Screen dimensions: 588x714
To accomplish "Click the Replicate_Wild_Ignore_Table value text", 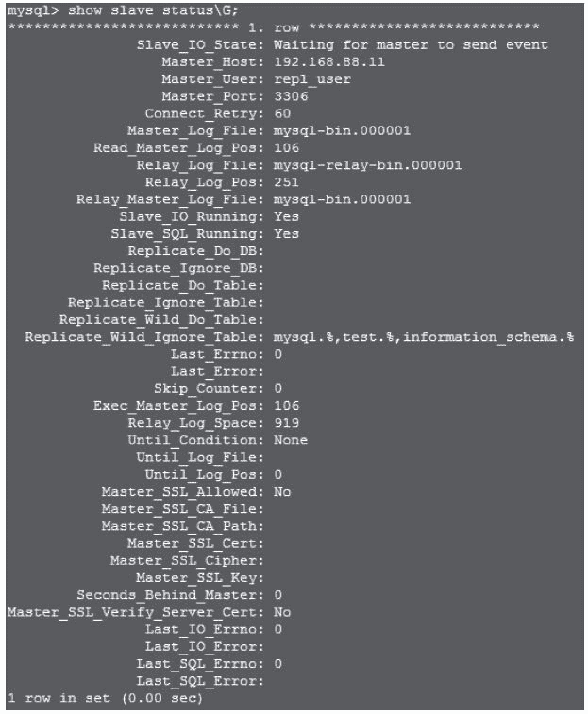I will [x=423, y=337].
